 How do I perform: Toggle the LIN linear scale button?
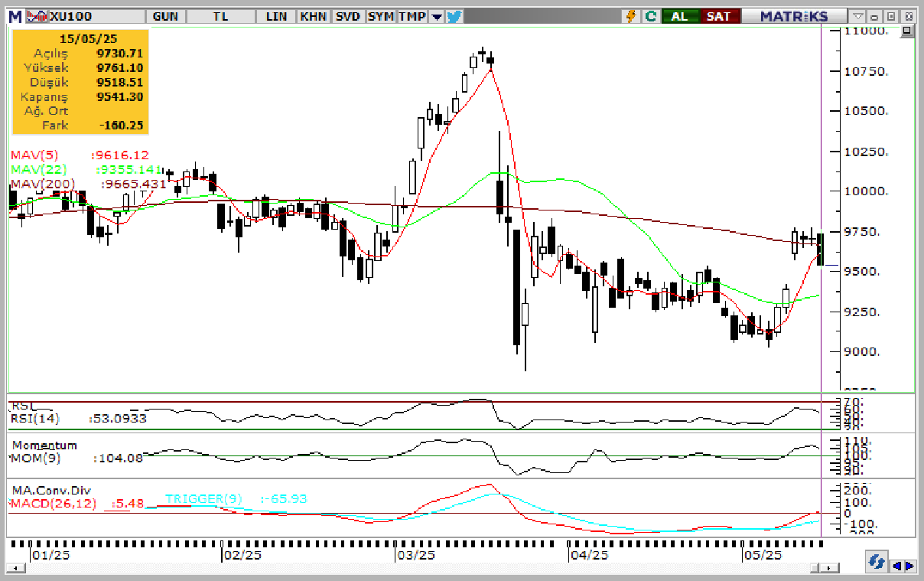click(277, 16)
